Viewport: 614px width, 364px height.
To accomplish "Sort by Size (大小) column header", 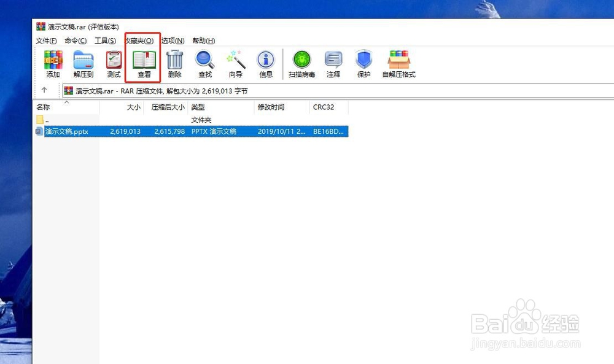I will pos(122,107).
